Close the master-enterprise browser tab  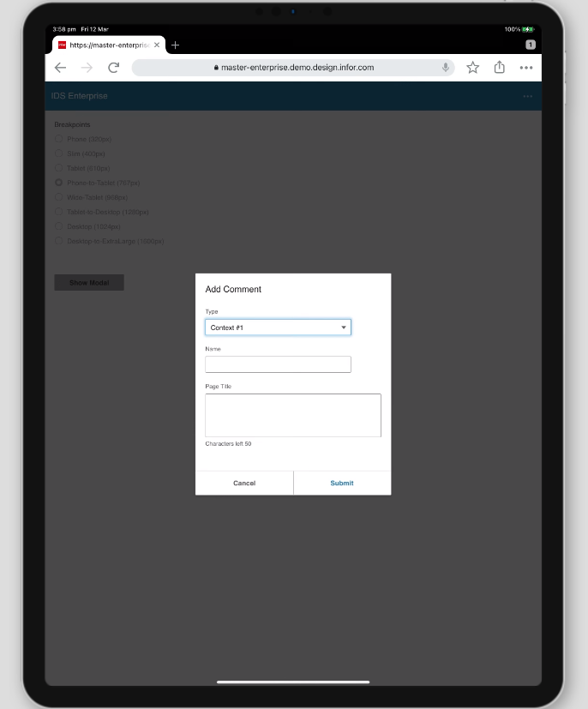click(x=157, y=45)
